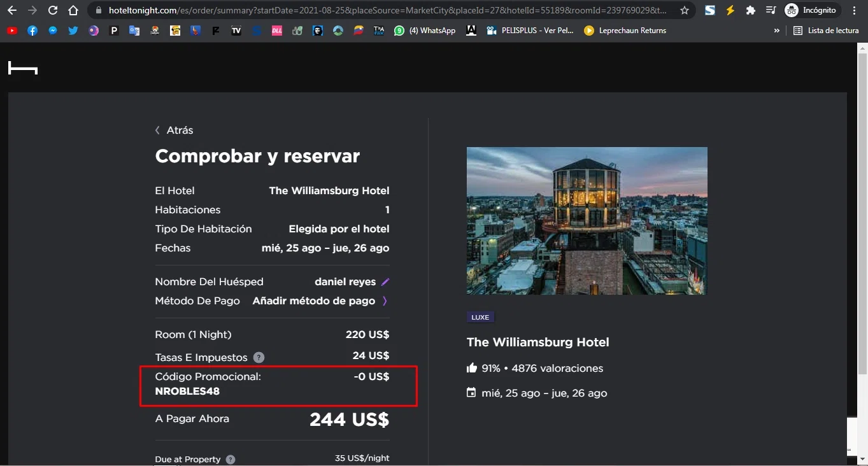Open payment method chevron arrow

click(x=385, y=301)
